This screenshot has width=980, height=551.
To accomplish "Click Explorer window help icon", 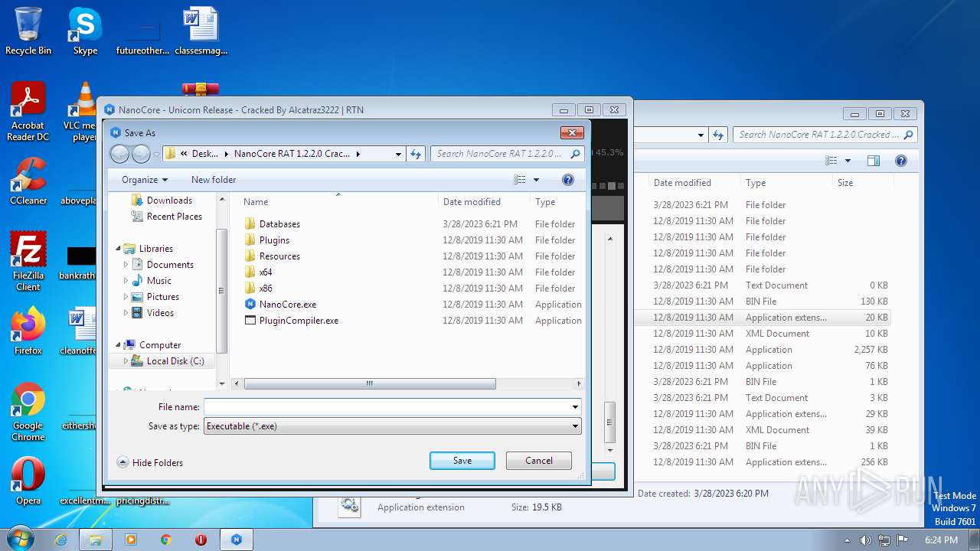I will coord(901,161).
